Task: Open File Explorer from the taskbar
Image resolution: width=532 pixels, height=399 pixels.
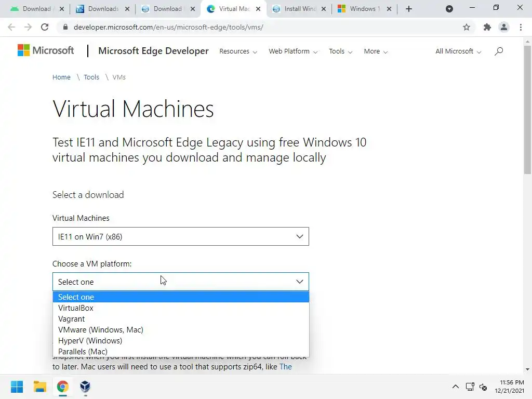Action: point(39,387)
